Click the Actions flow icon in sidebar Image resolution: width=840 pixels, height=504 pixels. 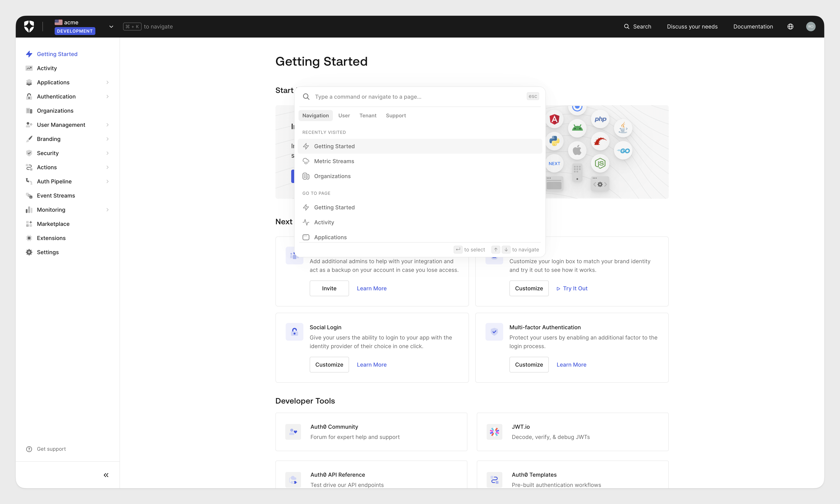[x=29, y=167]
